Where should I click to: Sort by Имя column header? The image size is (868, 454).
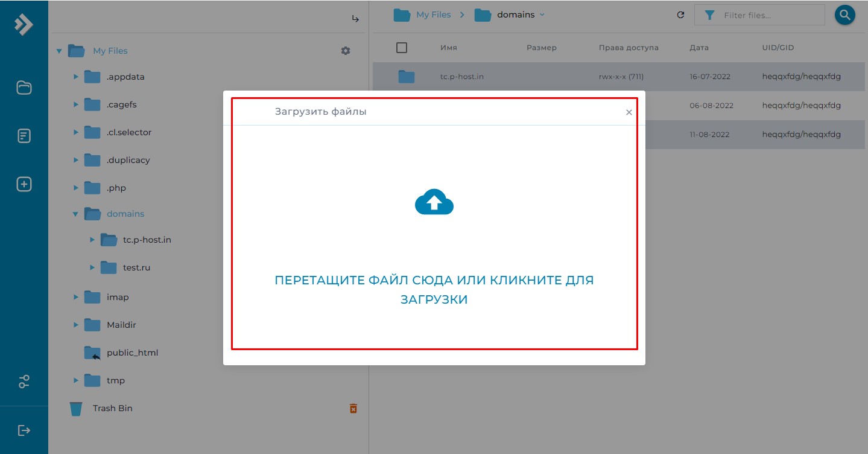448,48
